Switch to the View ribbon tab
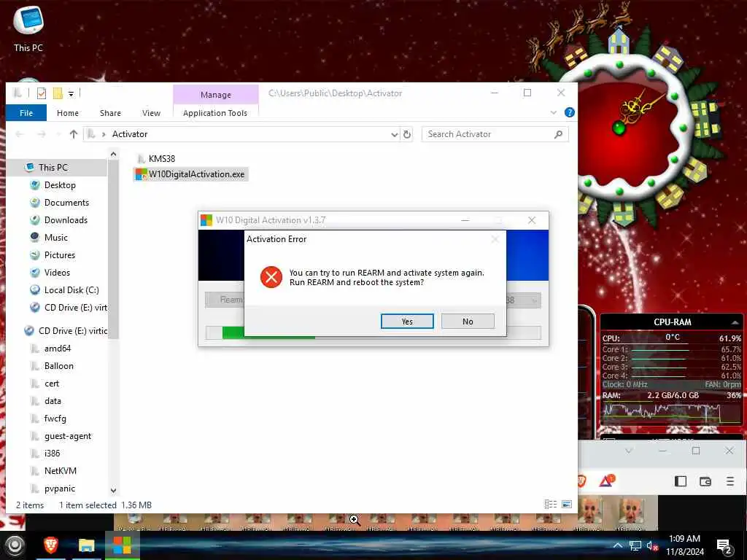 [x=151, y=113]
